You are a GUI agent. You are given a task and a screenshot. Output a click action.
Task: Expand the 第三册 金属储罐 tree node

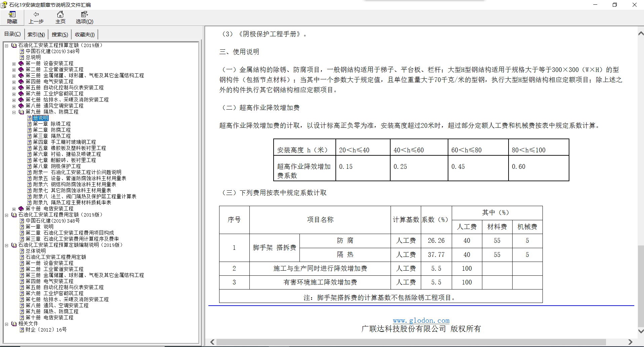[x=14, y=76]
